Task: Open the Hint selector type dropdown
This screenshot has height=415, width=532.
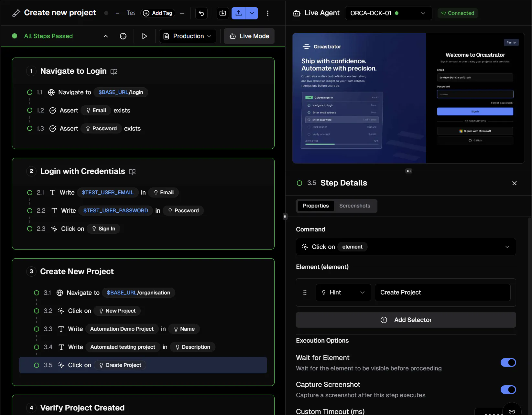Action: tap(343, 293)
